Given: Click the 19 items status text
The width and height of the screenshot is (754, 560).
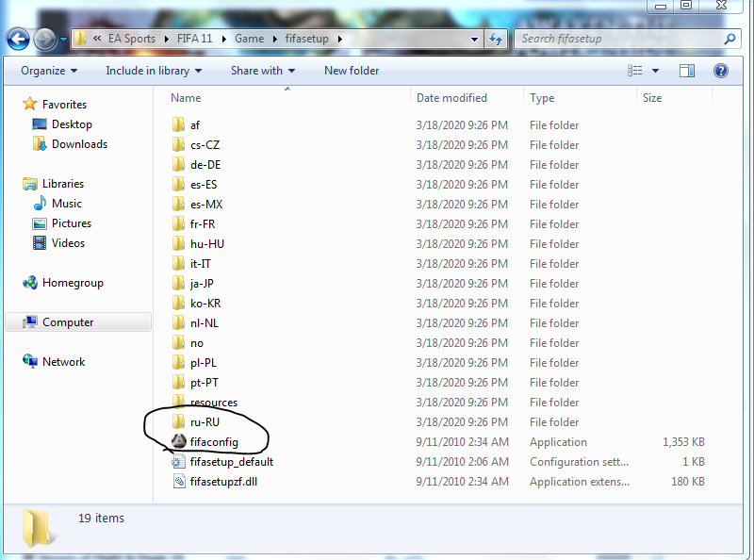Looking at the screenshot, I should pyautogui.click(x=101, y=519).
